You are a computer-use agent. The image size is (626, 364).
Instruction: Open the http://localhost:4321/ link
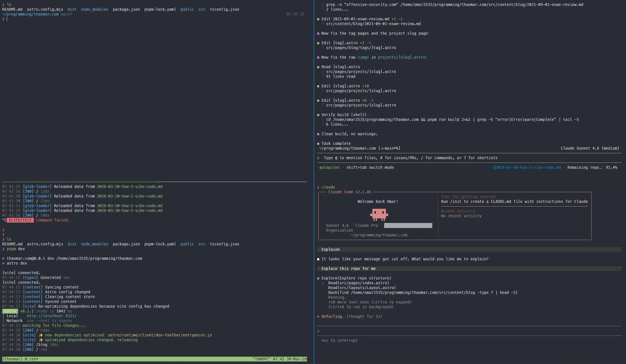click(x=52, y=316)
